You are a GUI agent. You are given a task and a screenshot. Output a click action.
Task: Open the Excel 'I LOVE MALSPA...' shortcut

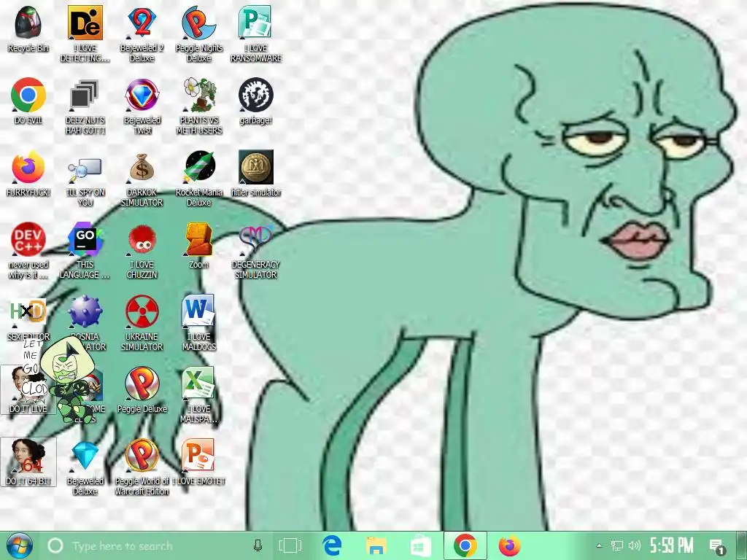[x=198, y=394]
